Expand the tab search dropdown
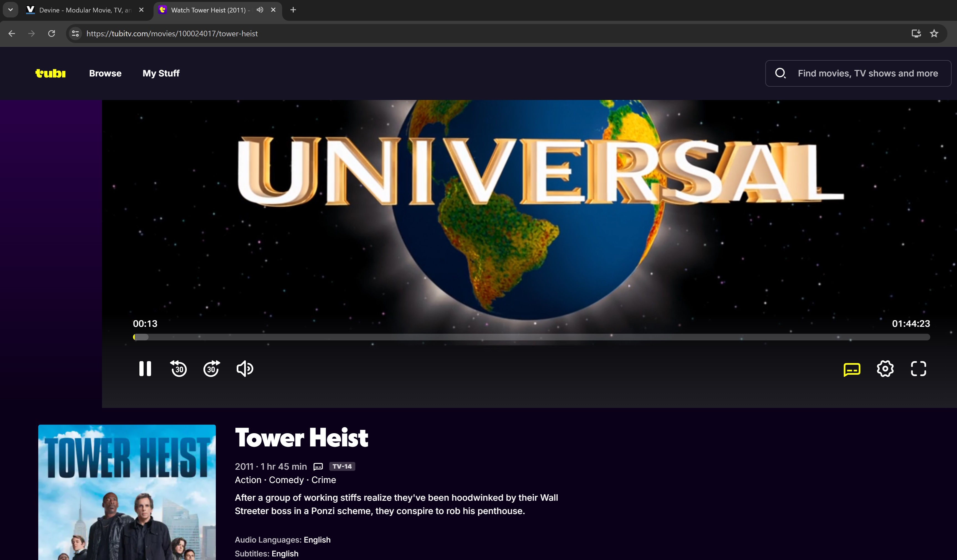The width and height of the screenshot is (957, 560). 10,10
